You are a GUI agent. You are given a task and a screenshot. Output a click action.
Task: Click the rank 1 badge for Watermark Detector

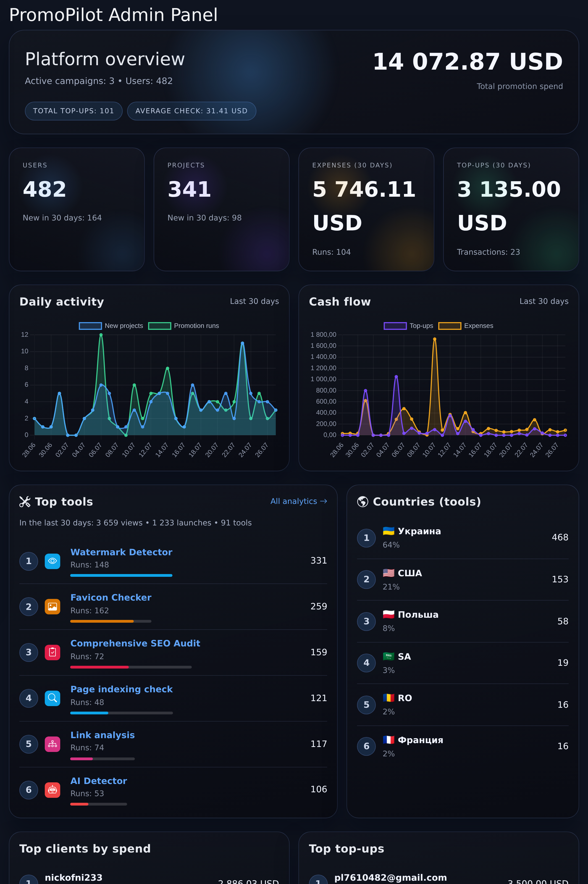click(x=28, y=561)
